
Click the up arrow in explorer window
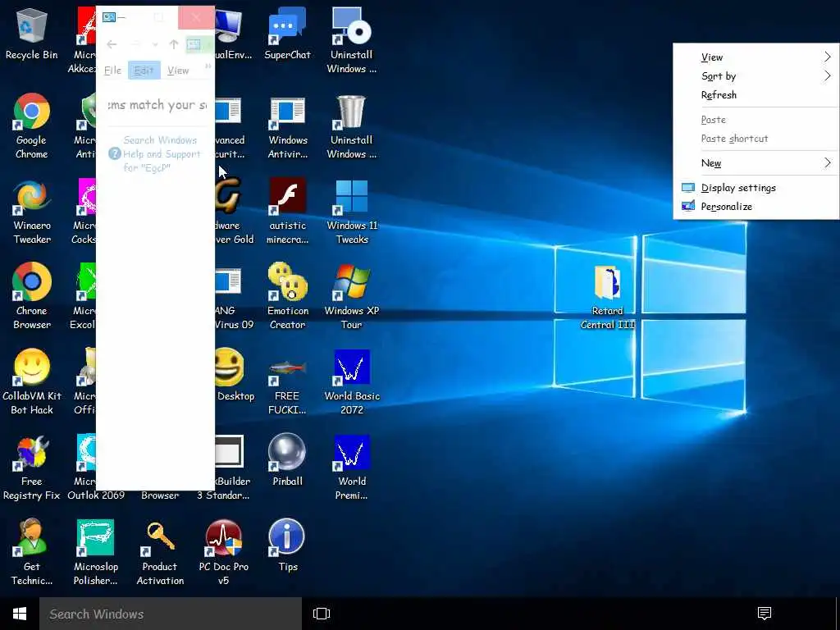tap(174, 44)
